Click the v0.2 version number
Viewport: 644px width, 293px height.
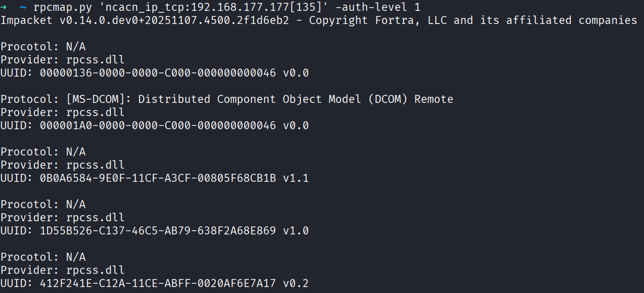pos(296,283)
